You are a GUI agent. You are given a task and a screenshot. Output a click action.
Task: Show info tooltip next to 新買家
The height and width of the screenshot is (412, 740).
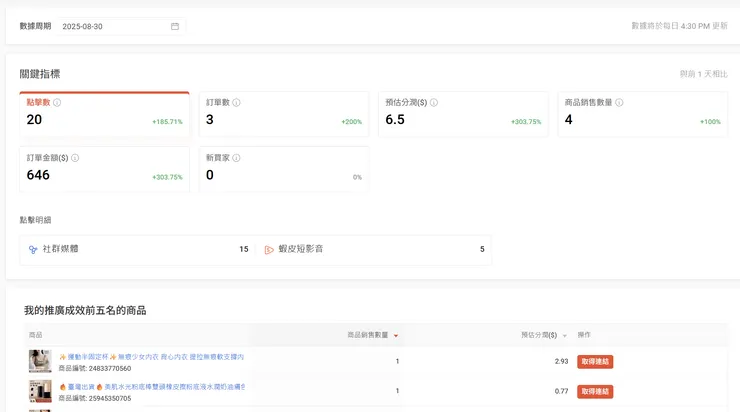[x=236, y=158]
